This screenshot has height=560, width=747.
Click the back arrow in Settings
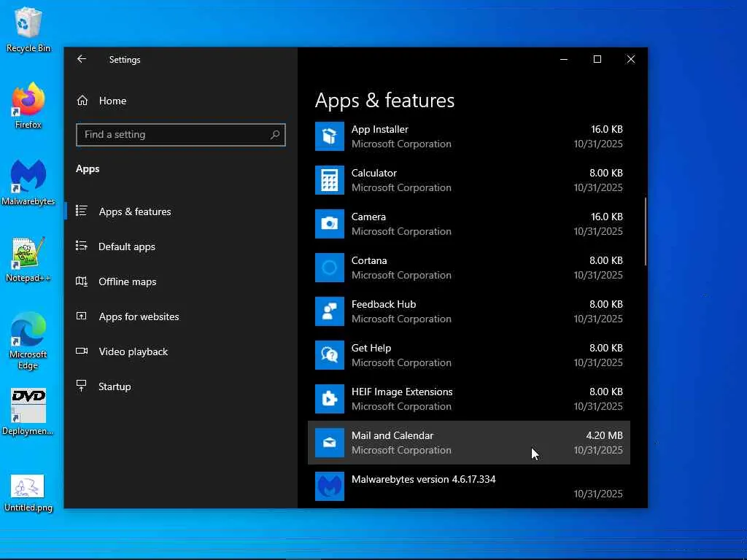tap(82, 59)
